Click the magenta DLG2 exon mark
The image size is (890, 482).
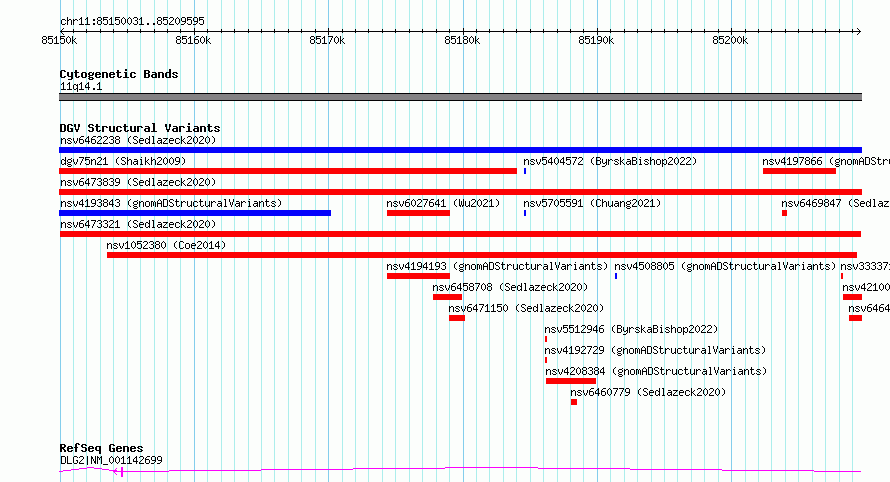click(x=122, y=471)
